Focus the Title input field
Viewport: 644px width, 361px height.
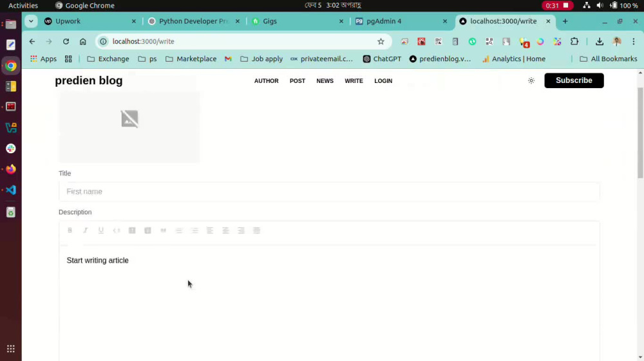(x=329, y=192)
